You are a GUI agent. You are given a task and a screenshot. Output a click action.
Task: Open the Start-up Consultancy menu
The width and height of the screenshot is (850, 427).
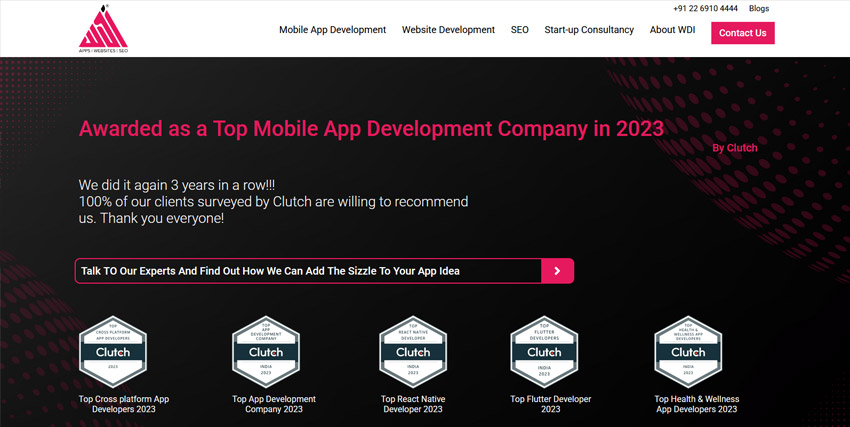(589, 30)
